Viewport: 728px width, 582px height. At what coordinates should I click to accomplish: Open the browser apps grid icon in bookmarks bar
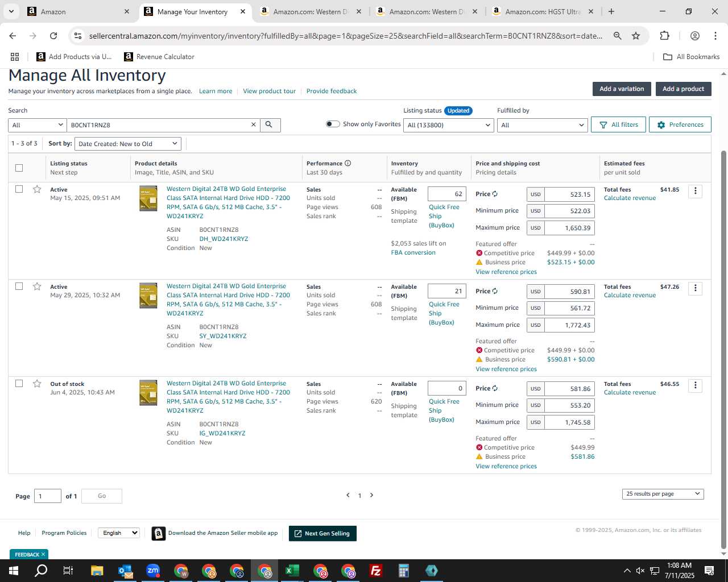15,57
